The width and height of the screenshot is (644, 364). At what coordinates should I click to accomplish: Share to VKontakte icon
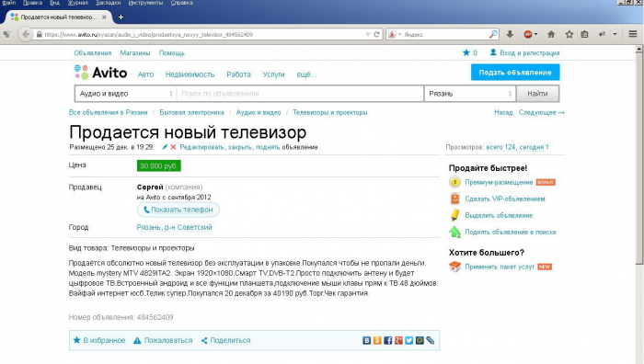pyautogui.click(x=366, y=340)
